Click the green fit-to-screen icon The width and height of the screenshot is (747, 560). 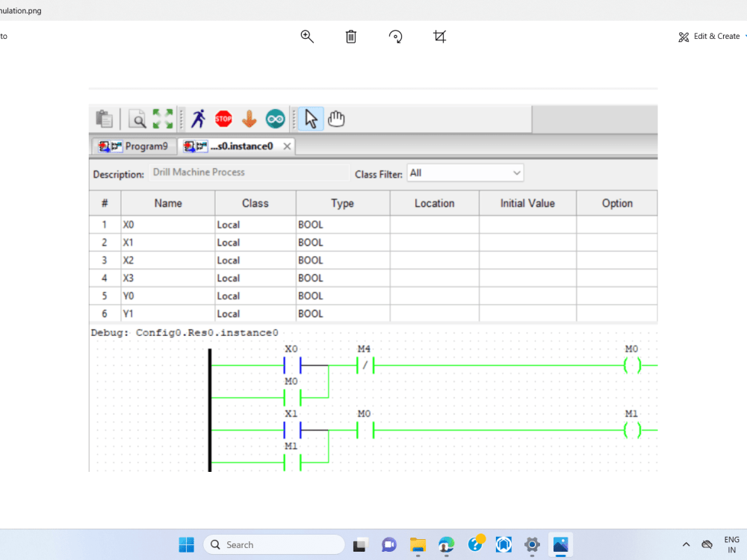pyautogui.click(x=163, y=118)
